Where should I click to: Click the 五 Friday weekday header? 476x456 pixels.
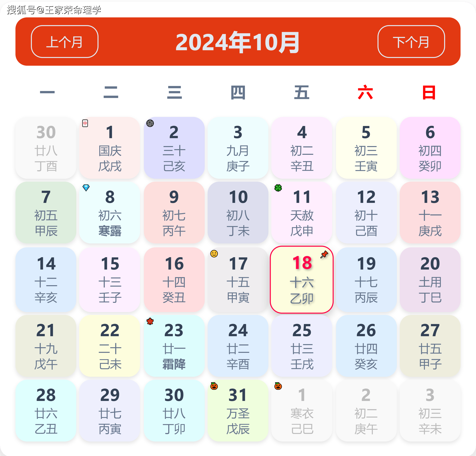tap(302, 92)
